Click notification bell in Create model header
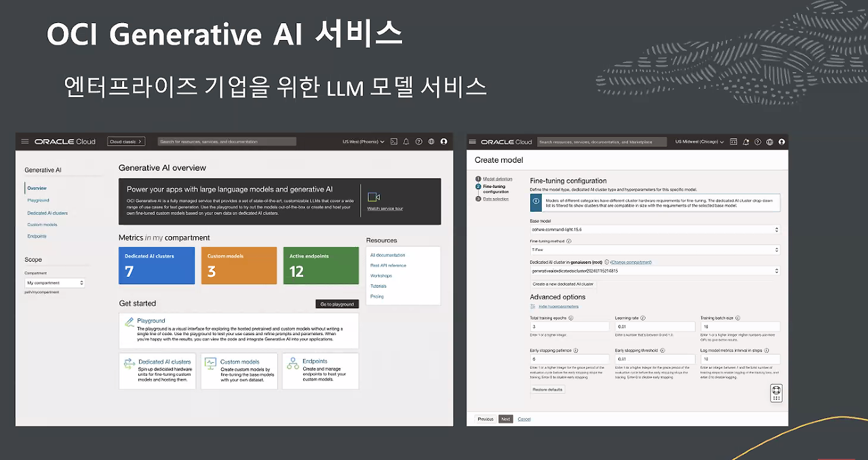 745,142
